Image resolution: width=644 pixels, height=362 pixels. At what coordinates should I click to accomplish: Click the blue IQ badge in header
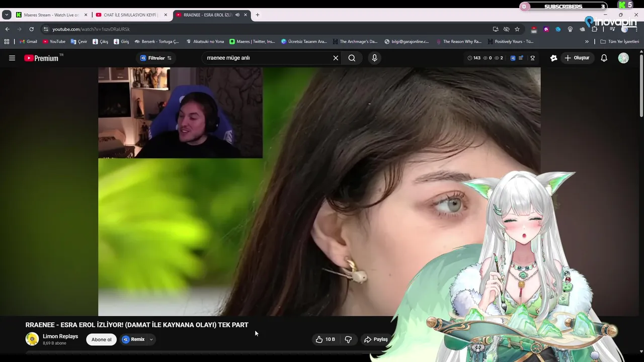pyautogui.click(x=513, y=58)
